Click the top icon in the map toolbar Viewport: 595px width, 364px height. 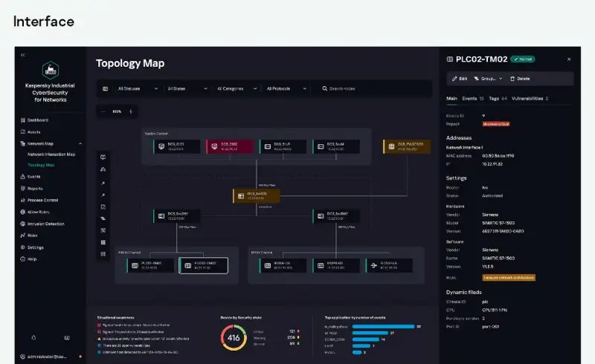click(103, 157)
